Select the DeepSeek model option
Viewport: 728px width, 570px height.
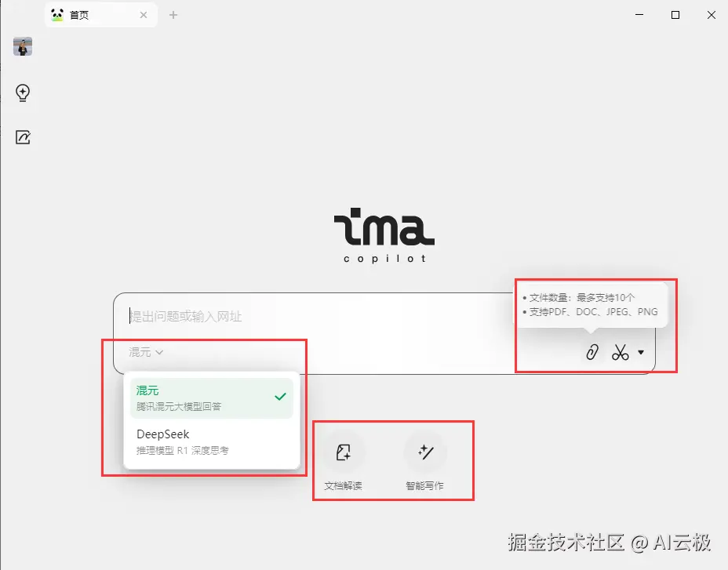click(212, 442)
